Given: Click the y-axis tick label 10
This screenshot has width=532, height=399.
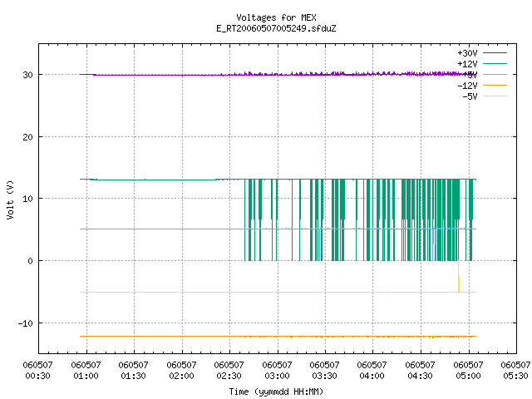Looking at the screenshot, I should pos(27,199).
